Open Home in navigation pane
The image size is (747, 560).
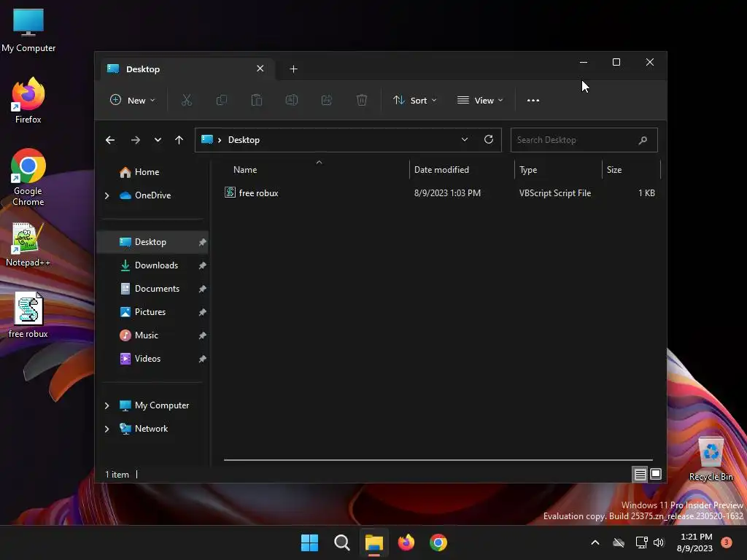[x=147, y=172]
